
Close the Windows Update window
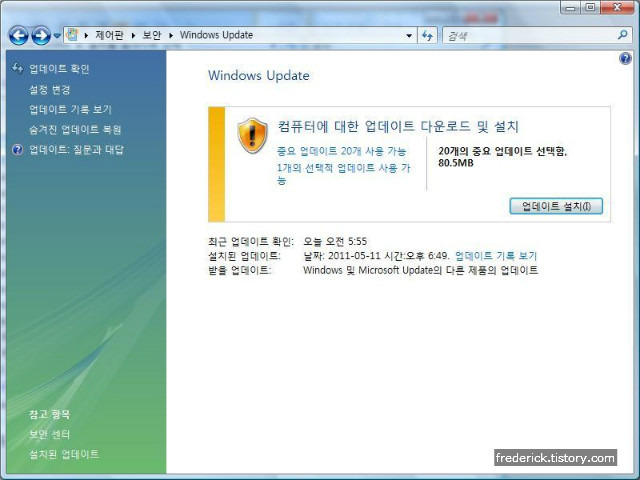617,8
